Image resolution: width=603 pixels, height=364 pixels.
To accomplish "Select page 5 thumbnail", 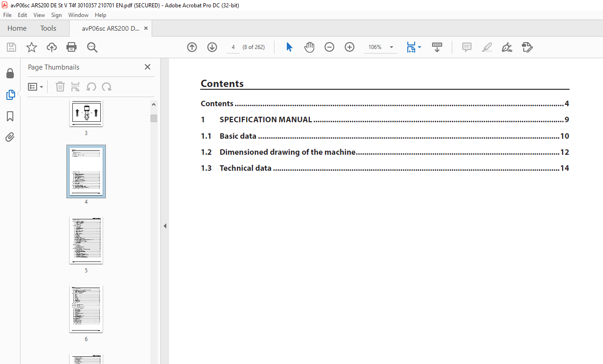I will (86, 240).
